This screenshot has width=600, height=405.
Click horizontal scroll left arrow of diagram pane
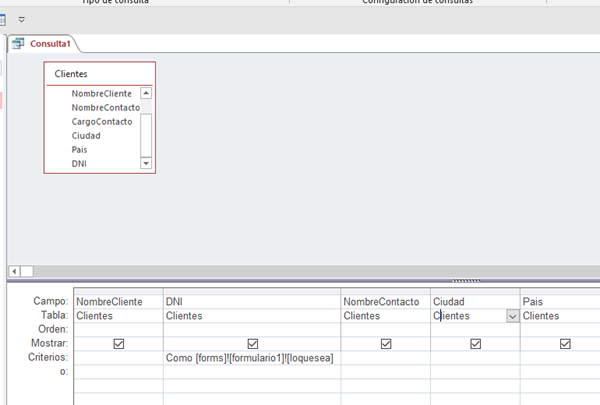(x=14, y=271)
